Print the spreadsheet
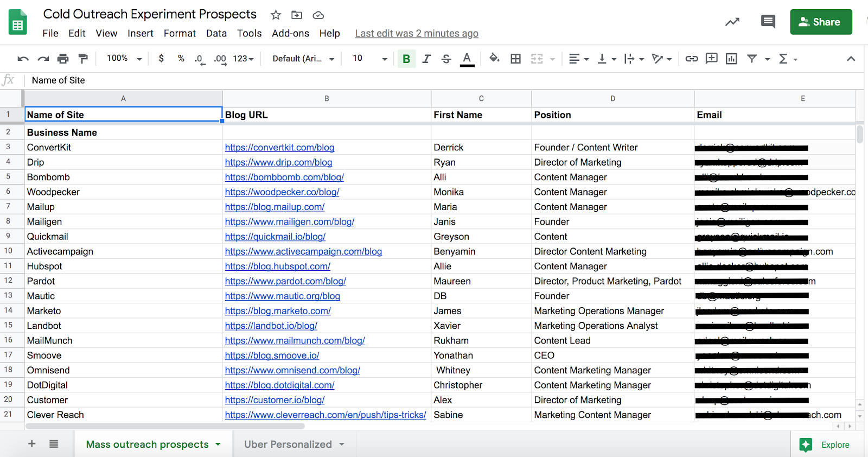 (63, 59)
